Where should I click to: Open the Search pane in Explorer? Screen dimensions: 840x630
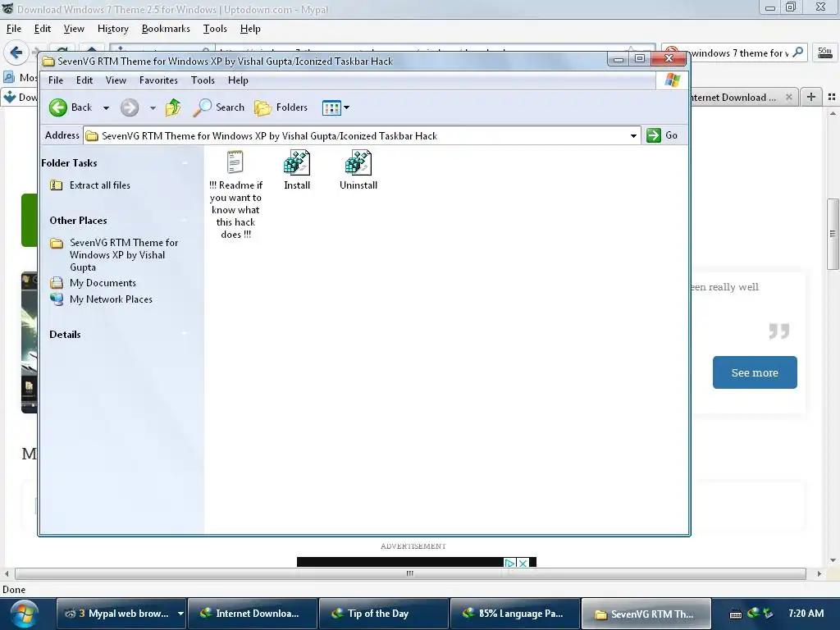click(x=218, y=107)
